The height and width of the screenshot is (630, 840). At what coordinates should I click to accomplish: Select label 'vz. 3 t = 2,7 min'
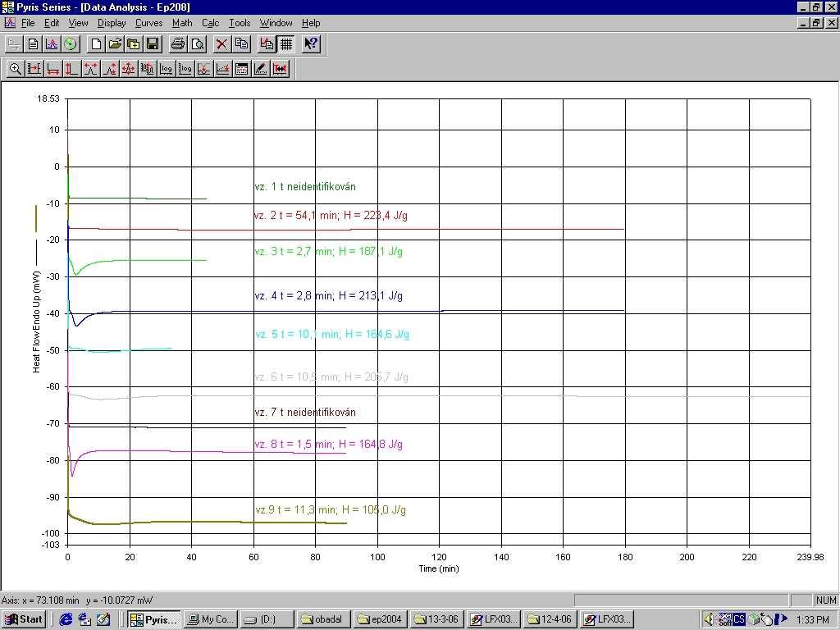294,251
